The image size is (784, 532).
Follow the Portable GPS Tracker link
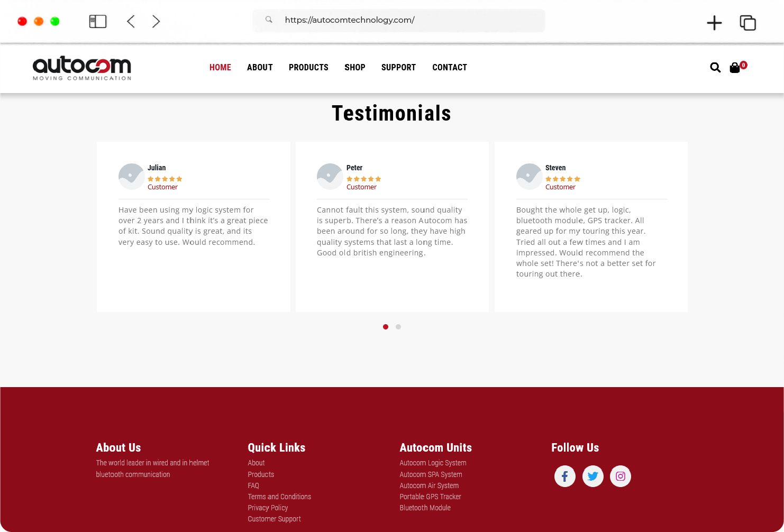430,497
